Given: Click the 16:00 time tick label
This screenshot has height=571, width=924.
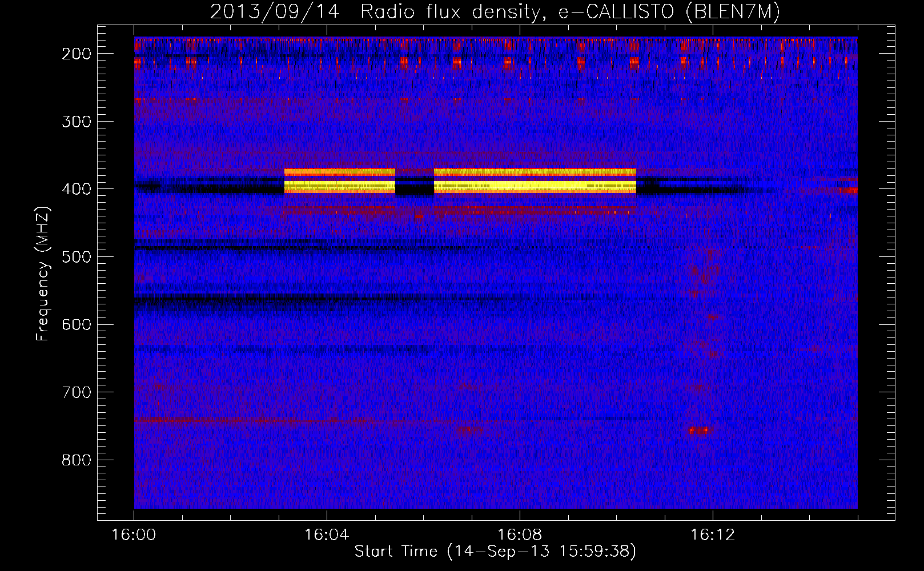Looking at the screenshot, I should (x=134, y=535).
